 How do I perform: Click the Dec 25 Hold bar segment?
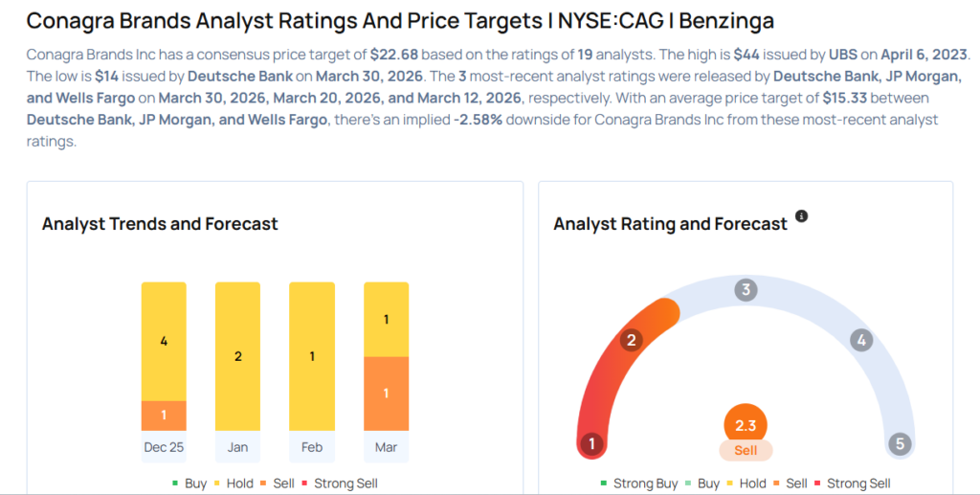click(x=164, y=341)
